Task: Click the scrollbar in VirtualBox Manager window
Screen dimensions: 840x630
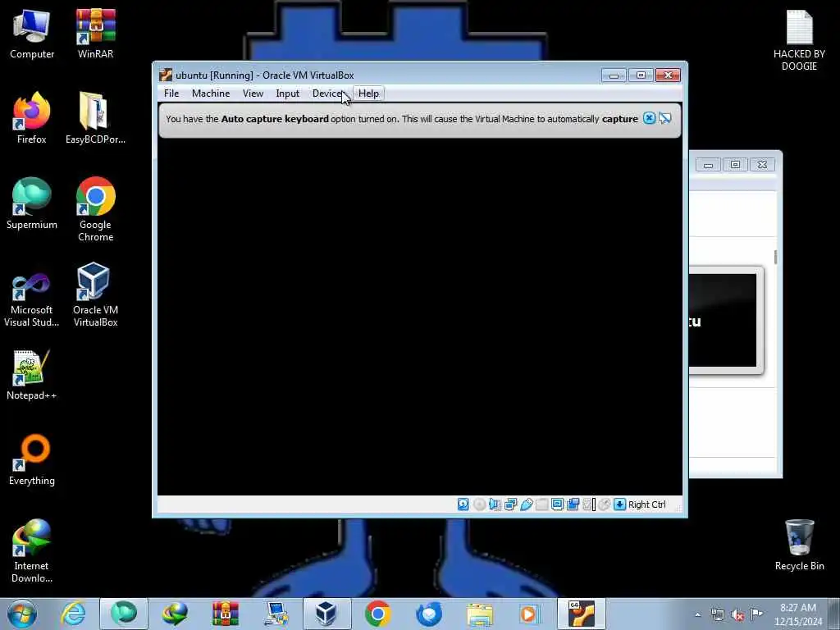Action: 775,257
